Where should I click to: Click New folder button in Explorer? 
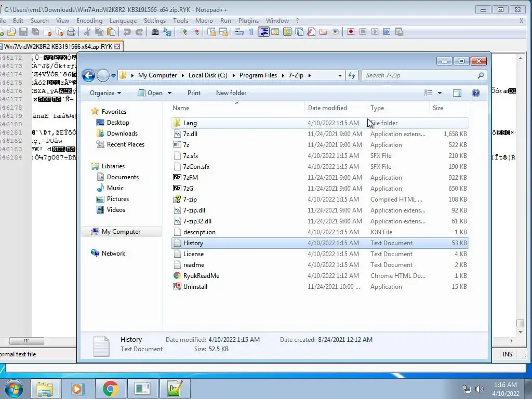[231, 93]
